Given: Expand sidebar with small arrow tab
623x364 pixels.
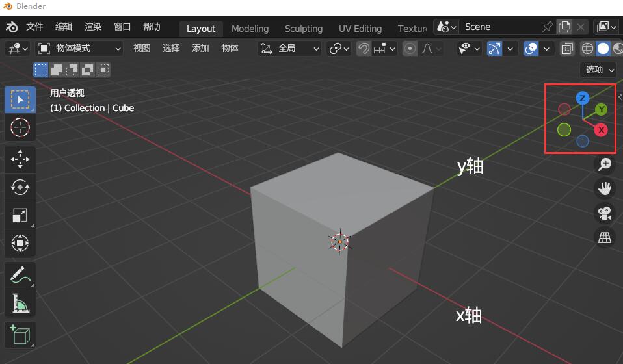Looking at the screenshot, I should (x=620, y=97).
